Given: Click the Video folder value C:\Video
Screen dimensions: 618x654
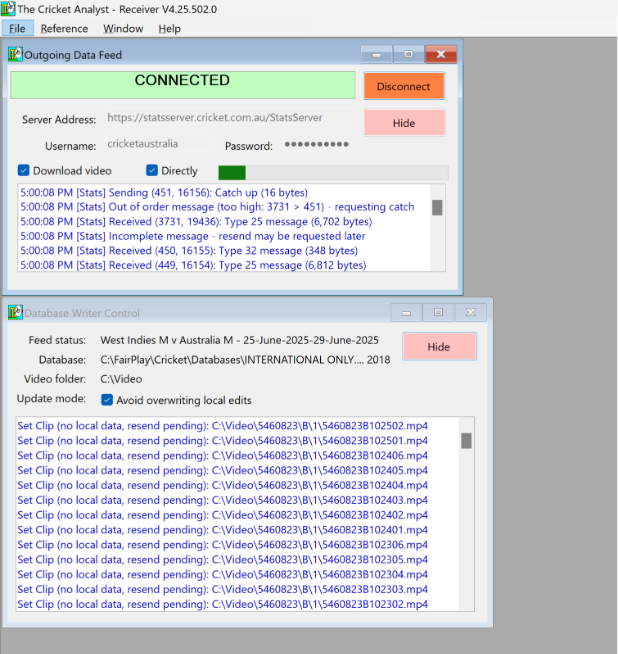Looking at the screenshot, I should click(121, 379).
